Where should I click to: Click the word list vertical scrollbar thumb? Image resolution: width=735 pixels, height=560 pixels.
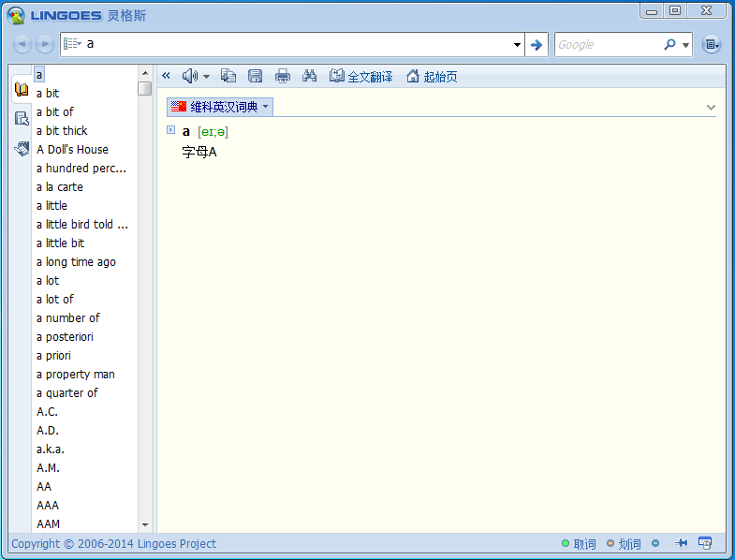[x=144, y=89]
